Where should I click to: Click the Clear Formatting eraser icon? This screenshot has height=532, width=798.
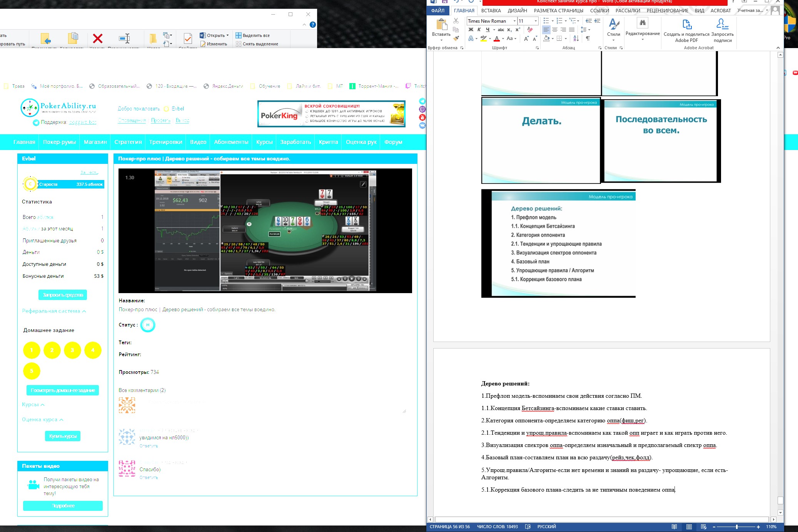pyautogui.click(x=530, y=30)
